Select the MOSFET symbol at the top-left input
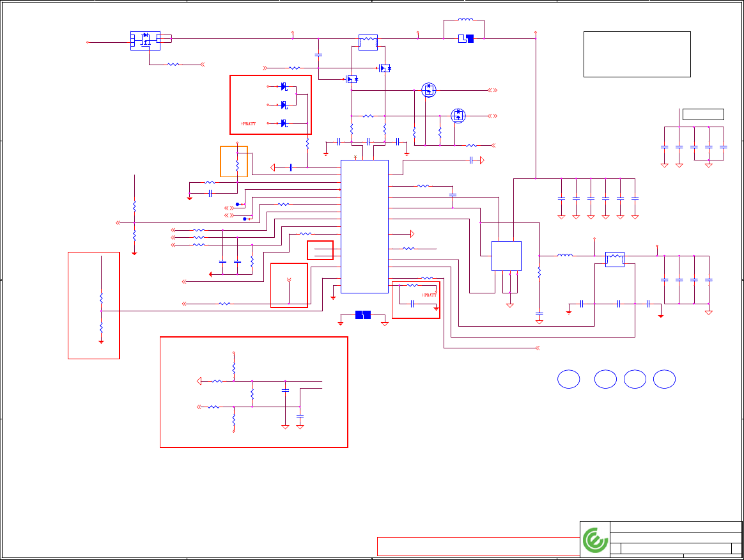 pos(145,41)
